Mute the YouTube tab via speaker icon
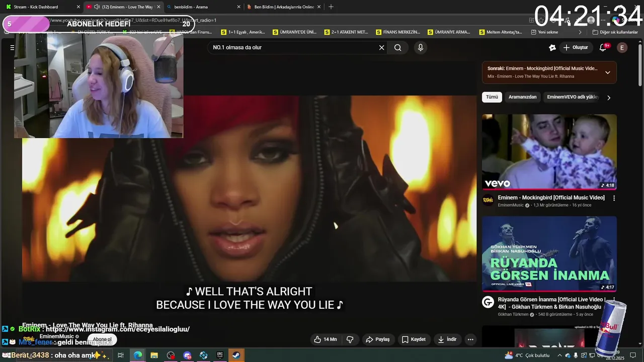 point(97,7)
